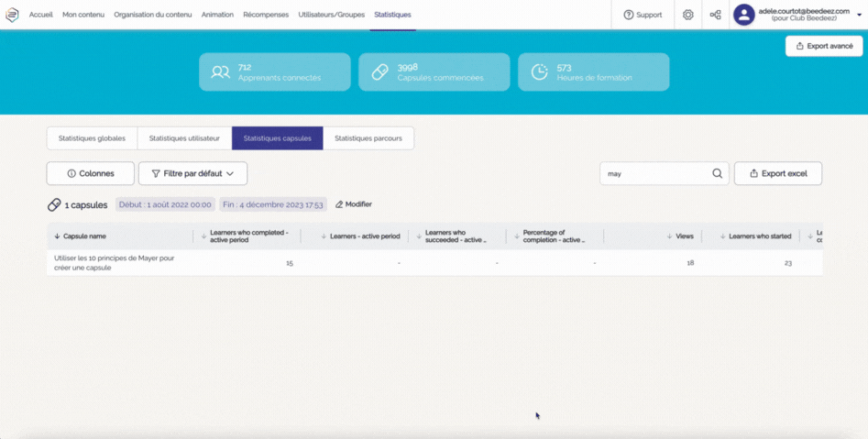Viewport: 868px width, 439px height.
Task: Open the Mayer principles capsule row
Action: coord(115,263)
